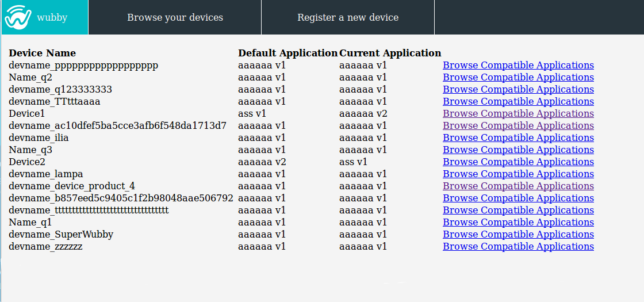Go to Register a new device

pyautogui.click(x=348, y=17)
